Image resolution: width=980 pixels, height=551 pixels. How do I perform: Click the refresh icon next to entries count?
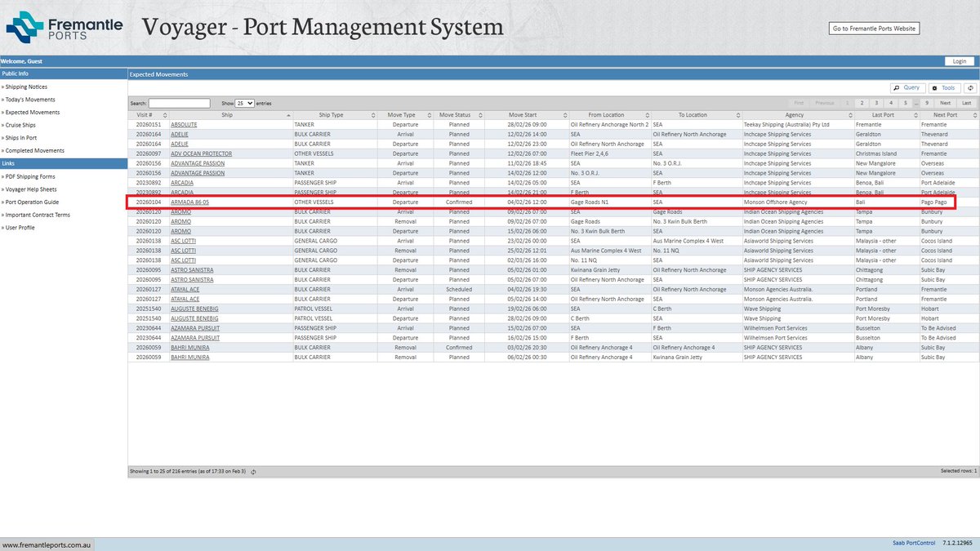pos(254,472)
